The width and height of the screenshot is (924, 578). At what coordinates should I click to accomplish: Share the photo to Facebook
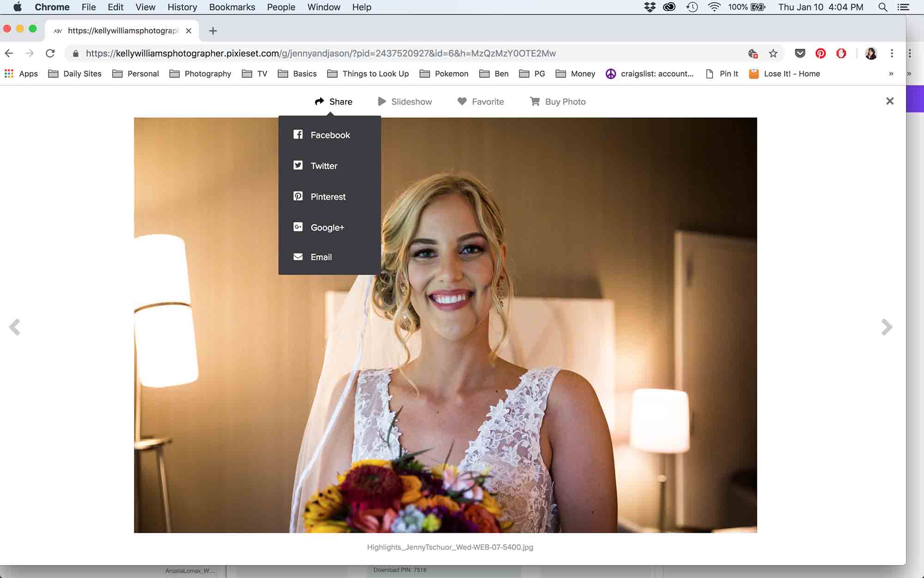click(x=329, y=135)
